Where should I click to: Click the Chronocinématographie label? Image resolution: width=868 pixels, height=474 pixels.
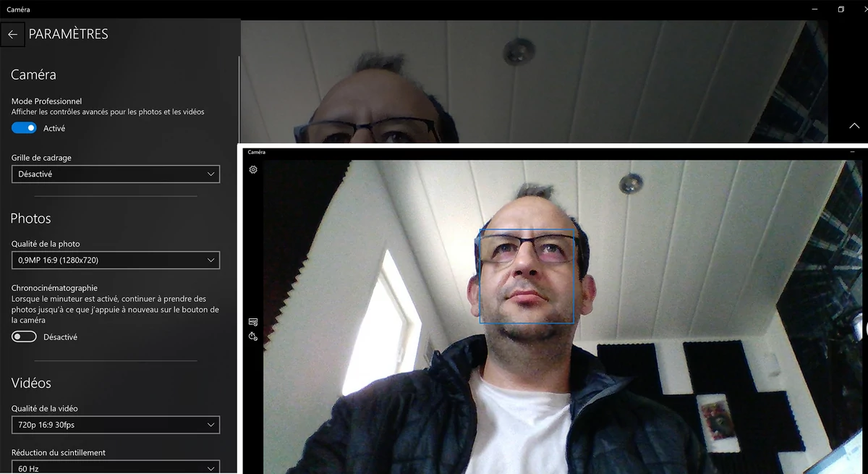54,288
